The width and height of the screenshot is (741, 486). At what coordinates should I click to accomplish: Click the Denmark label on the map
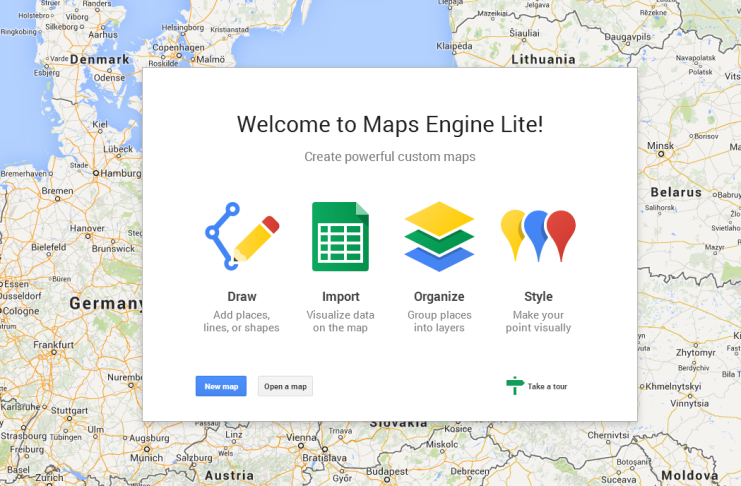[x=100, y=59]
